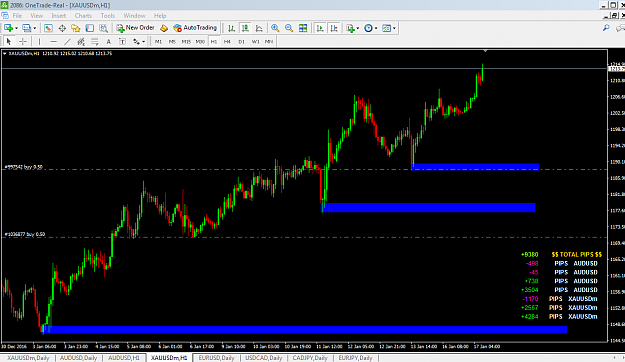Open the Strategy Tester magnifier icon

(x=104, y=28)
